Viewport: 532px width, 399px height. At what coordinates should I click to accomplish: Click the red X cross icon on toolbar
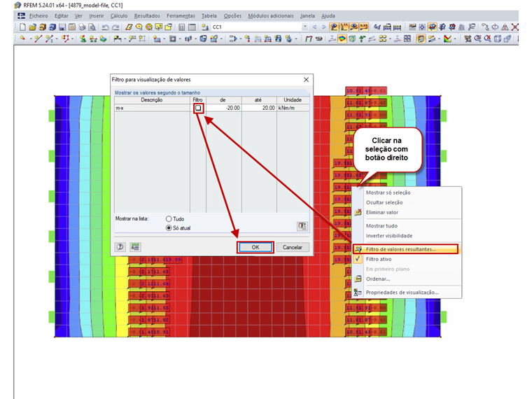coord(515,27)
